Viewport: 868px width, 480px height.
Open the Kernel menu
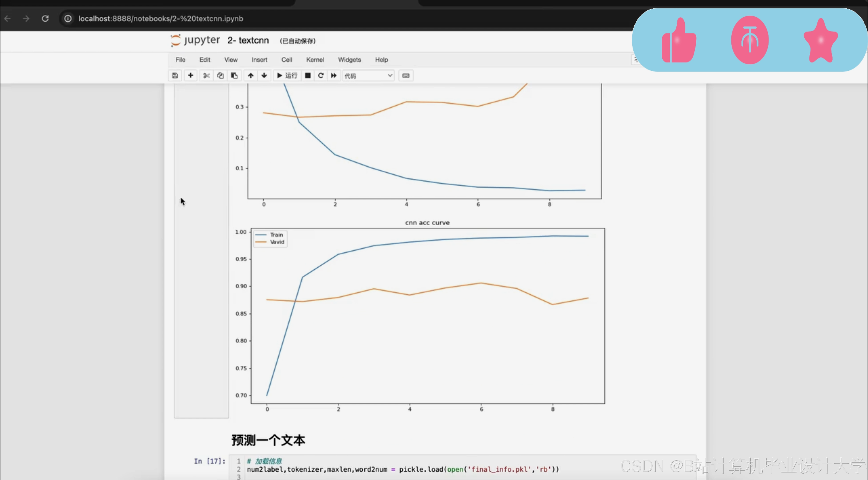click(x=315, y=60)
